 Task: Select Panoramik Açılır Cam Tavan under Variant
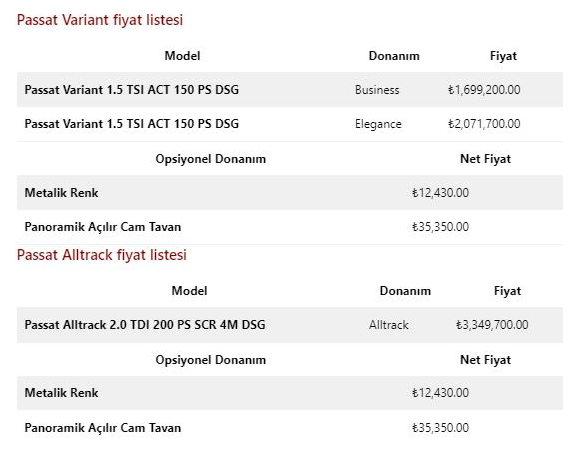tap(290, 227)
